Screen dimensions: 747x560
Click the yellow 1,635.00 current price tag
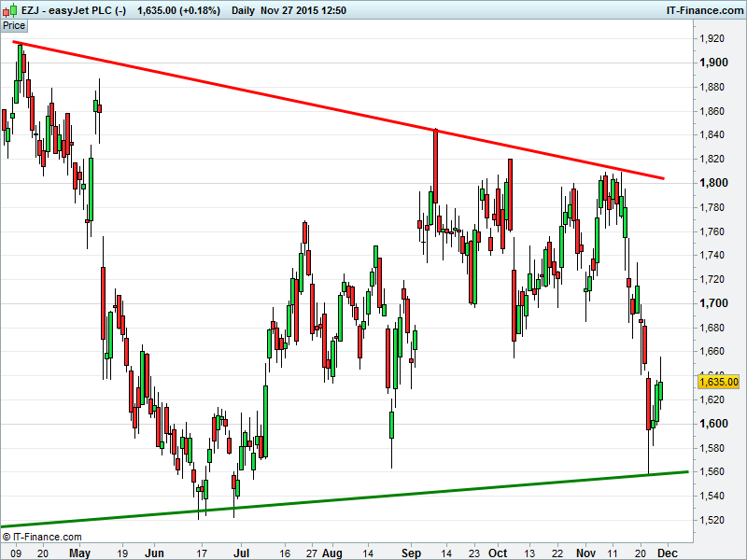[x=718, y=382]
